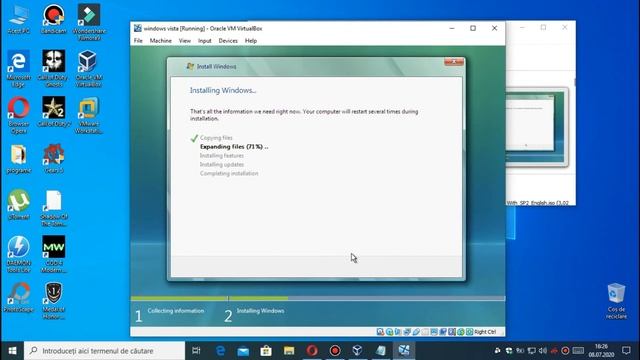Select the PhotoScape desktop icon
Viewport: 640px width, 360px height.
click(18, 298)
